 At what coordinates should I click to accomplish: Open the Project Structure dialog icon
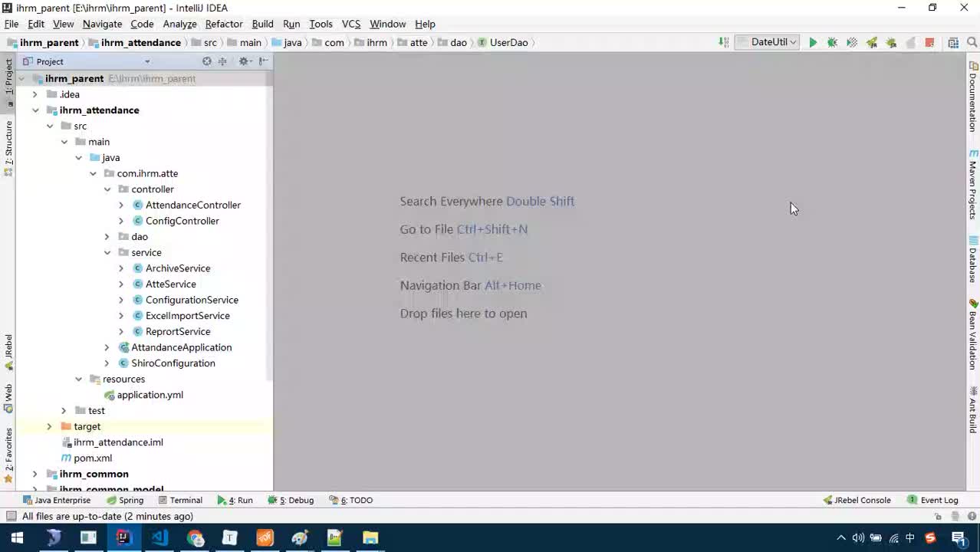coord(953,43)
